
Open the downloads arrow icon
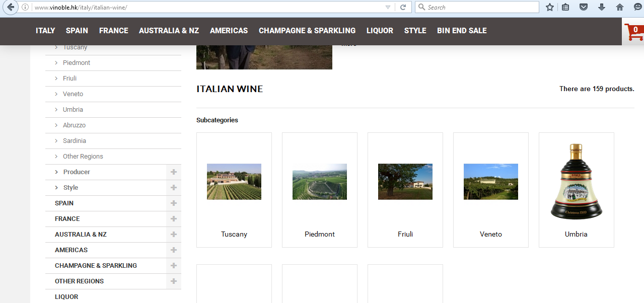point(602,7)
